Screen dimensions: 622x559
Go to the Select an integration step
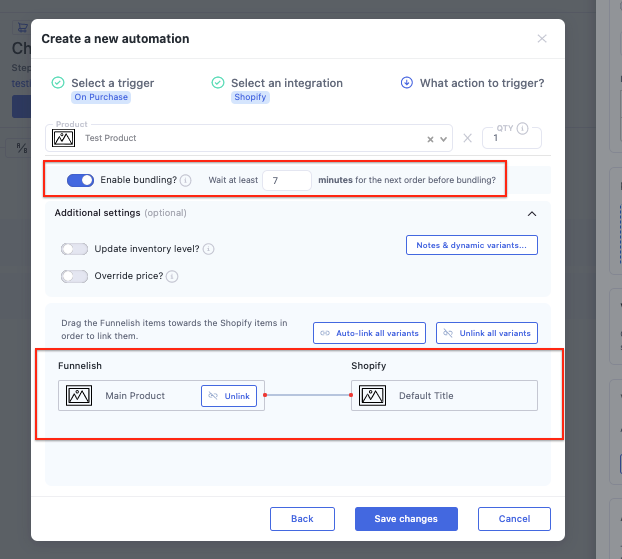(286, 83)
